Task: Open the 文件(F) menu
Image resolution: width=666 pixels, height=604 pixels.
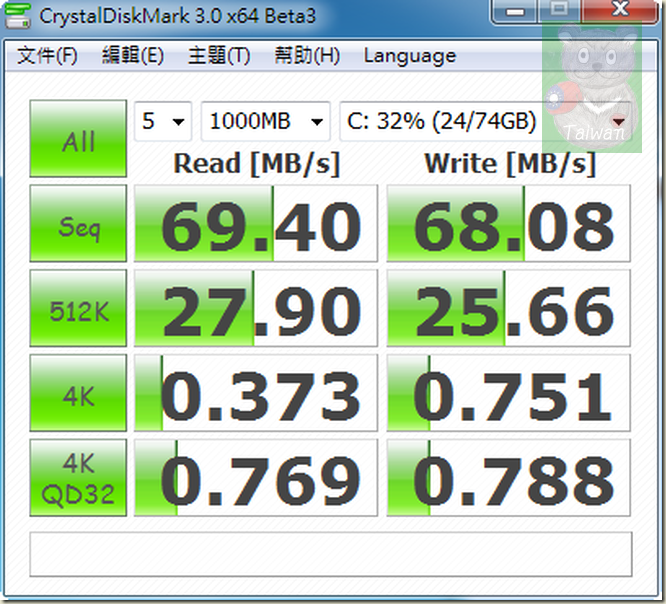Action: click(47, 56)
